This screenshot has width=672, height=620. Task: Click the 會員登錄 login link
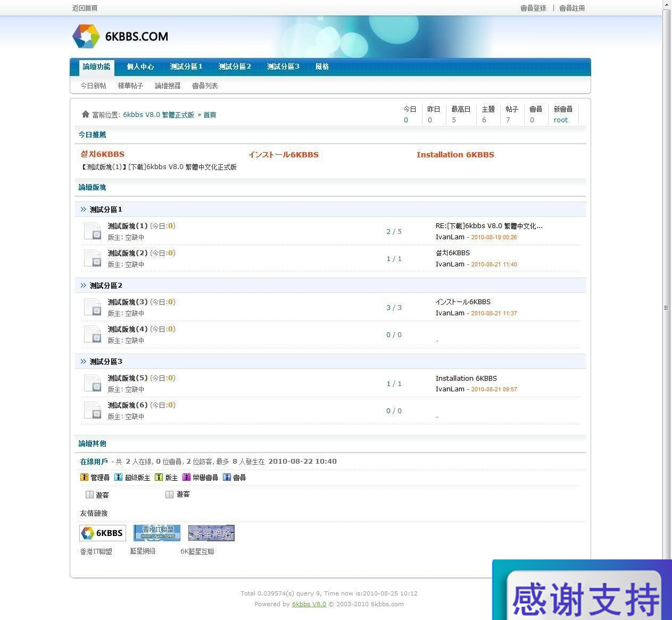pyautogui.click(x=533, y=8)
